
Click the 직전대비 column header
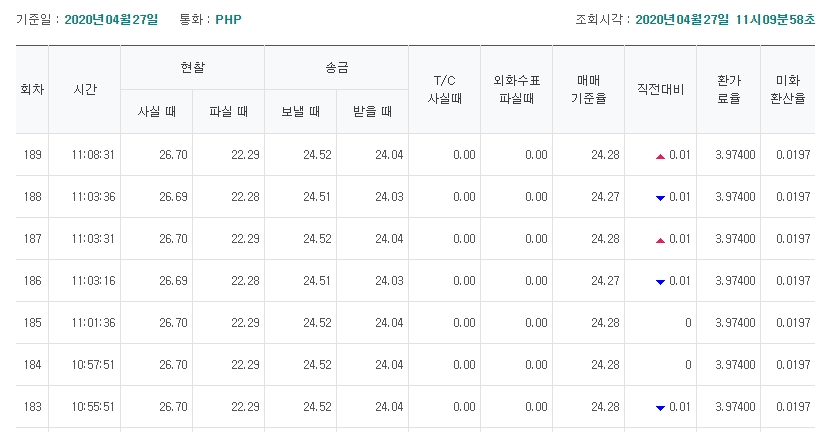[x=661, y=89]
